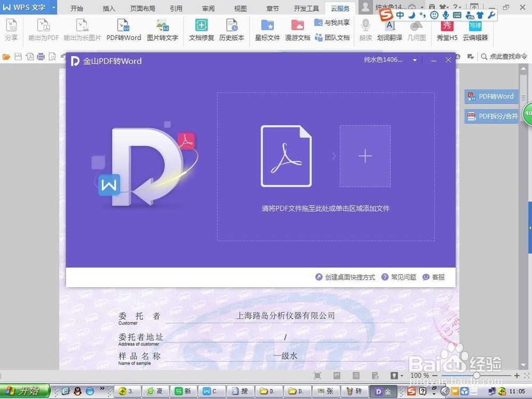Open 秀堂H5 tool
Image resolution: width=532 pixels, height=399 pixels.
click(447, 30)
